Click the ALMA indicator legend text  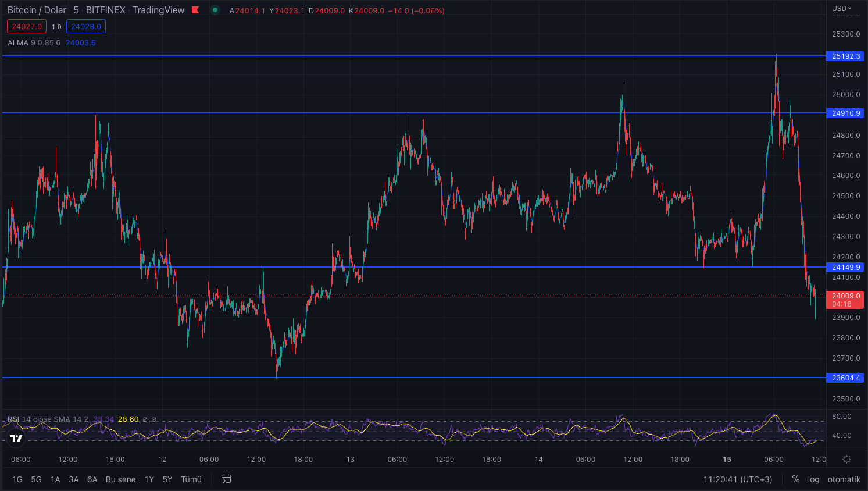(17, 42)
